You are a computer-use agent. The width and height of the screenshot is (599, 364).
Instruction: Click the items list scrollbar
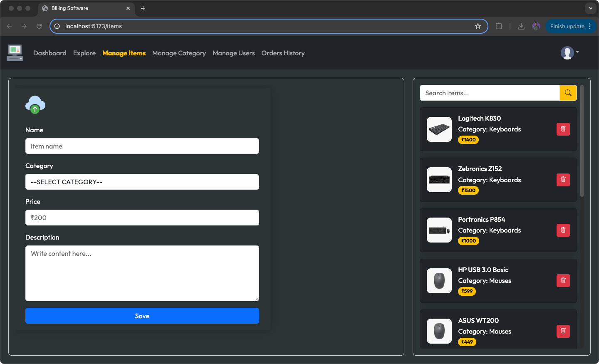tap(582, 141)
